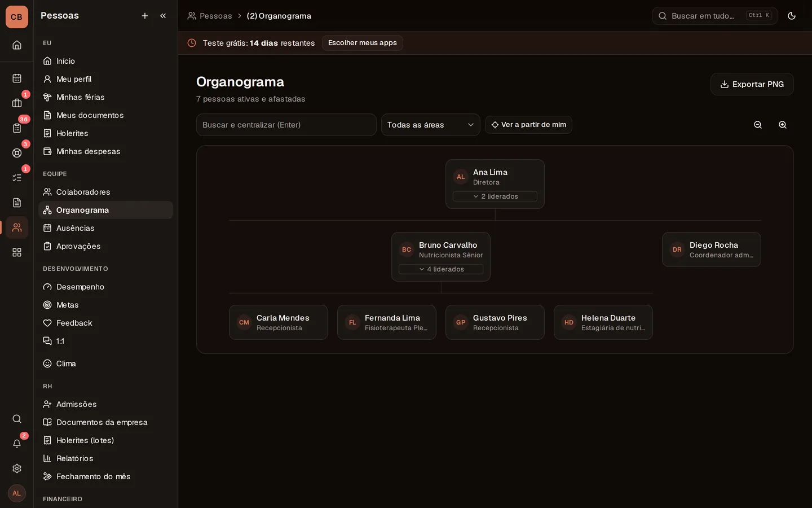Open the clipboard icon with badge 36

click(17, 128)
